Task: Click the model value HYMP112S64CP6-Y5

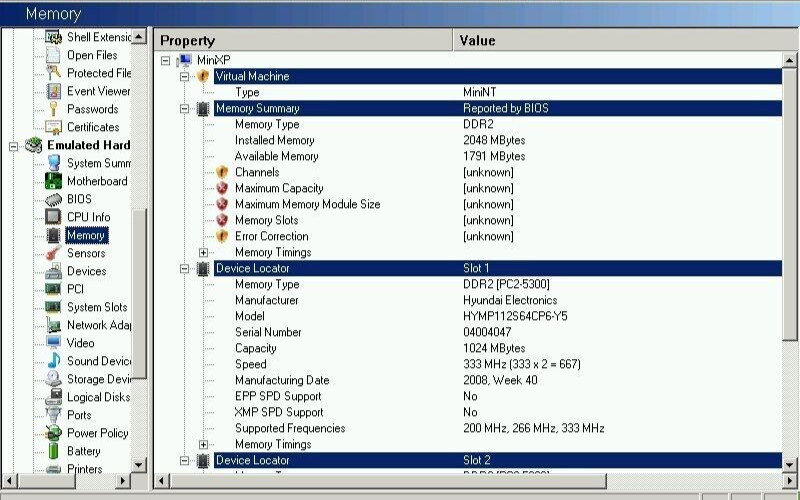Action: coord(515,316)
